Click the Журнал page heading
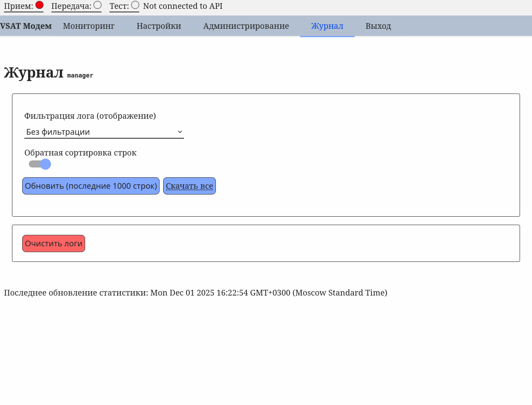The width and height of the screenshot is (532, 405). coord(34,73)
